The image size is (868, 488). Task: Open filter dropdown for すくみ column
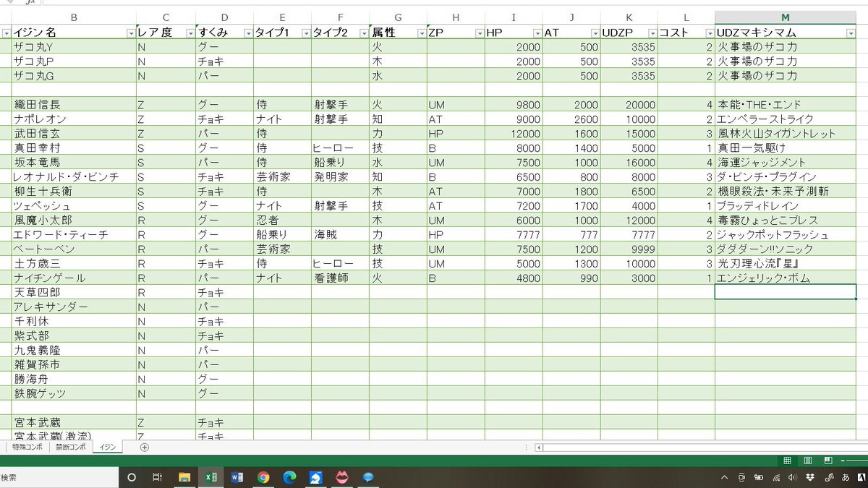pos(247,33)
